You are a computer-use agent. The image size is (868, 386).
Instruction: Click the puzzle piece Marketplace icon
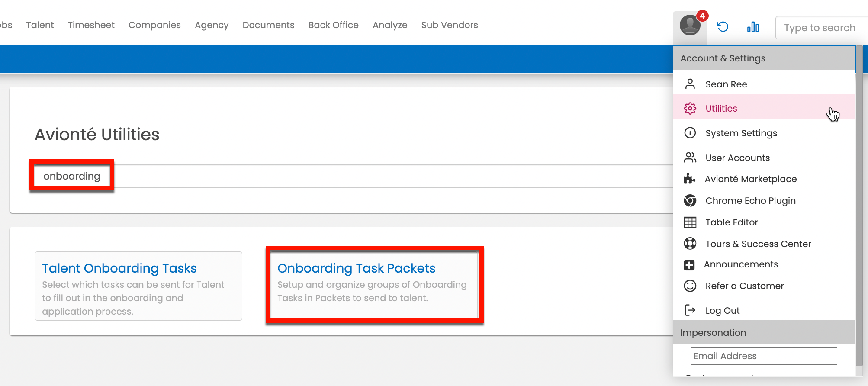tap(689, 179)
